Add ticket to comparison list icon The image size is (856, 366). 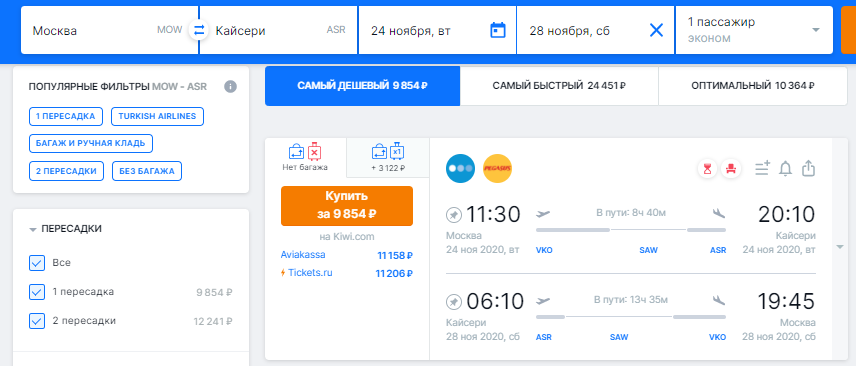click(763, 169)
